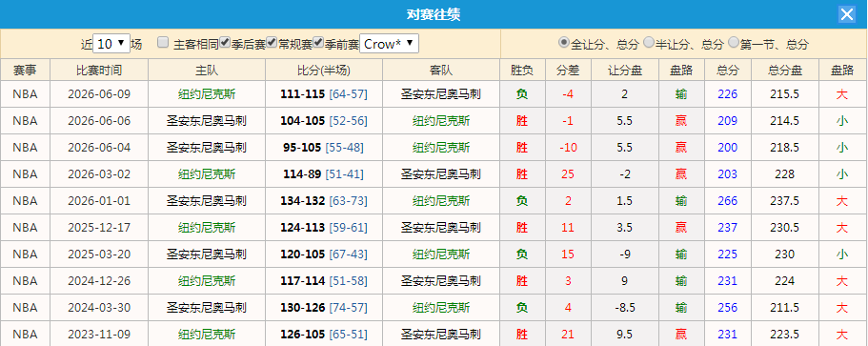Click the 比赛时间 column header
The width and height of the screenshot is (868, 346).
(99, 71)
